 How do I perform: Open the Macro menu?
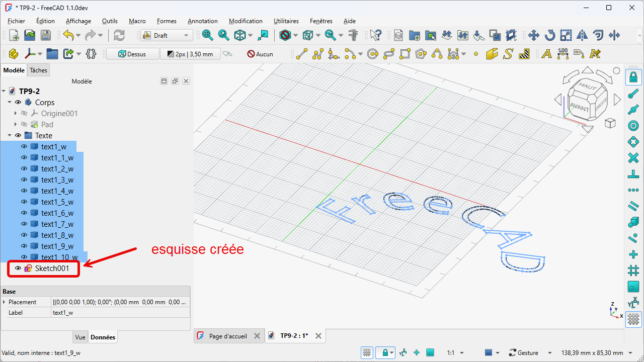[137, 21]
